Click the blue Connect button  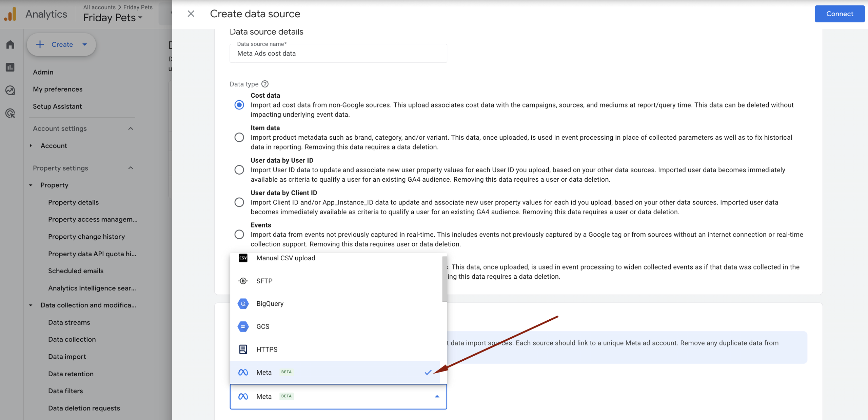840,14
